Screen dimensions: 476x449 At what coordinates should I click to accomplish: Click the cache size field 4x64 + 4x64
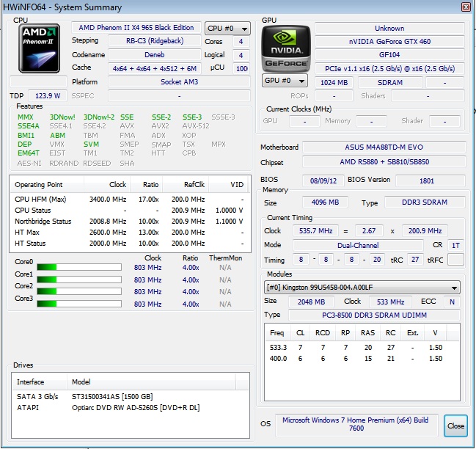pos(155,69)
